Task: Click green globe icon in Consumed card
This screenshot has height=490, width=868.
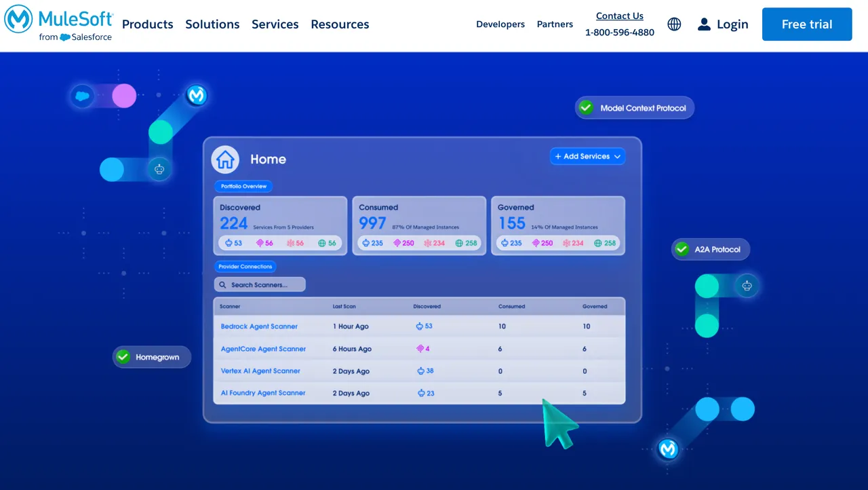Action: point(460,243)
